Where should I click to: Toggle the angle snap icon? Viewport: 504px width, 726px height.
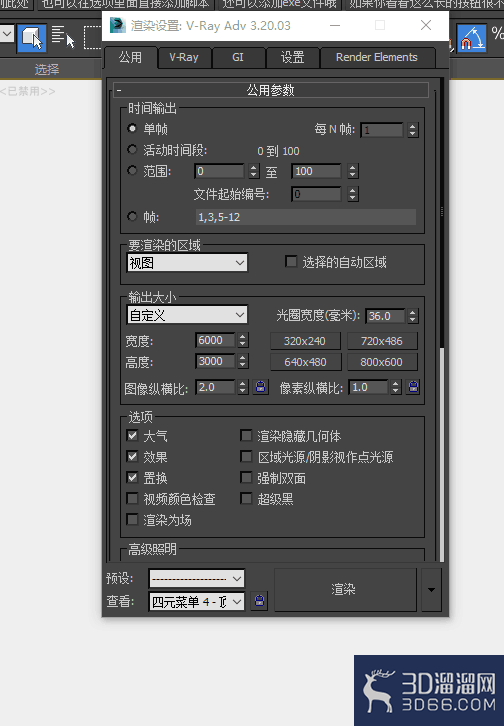tap(472, 38)
